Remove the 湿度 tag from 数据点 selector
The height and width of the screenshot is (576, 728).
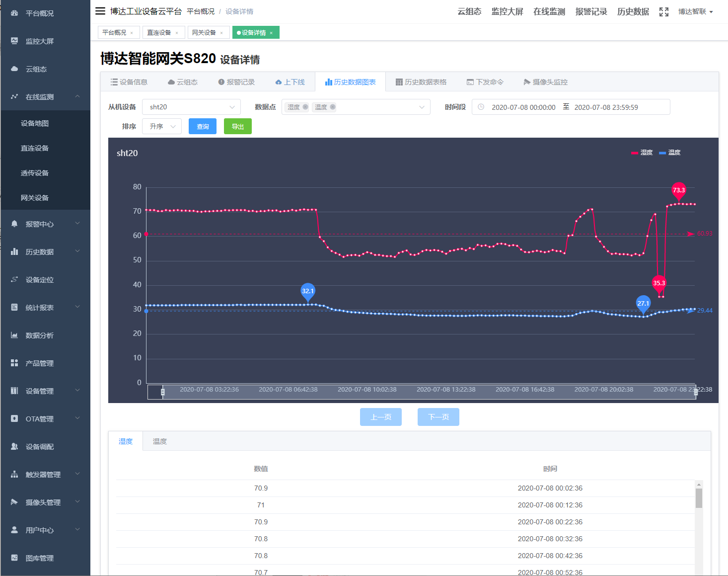pyautogui.click(x=305, y=107)
